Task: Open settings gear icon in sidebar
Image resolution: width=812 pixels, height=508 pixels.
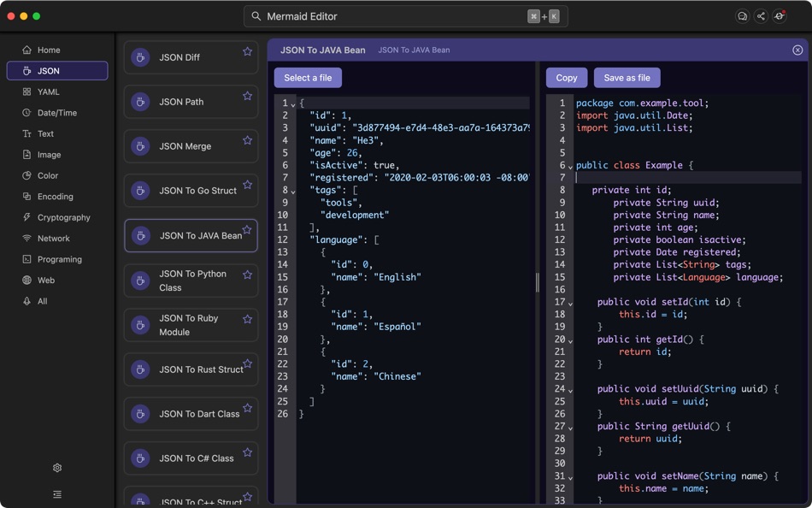Action: pos(57,468)
